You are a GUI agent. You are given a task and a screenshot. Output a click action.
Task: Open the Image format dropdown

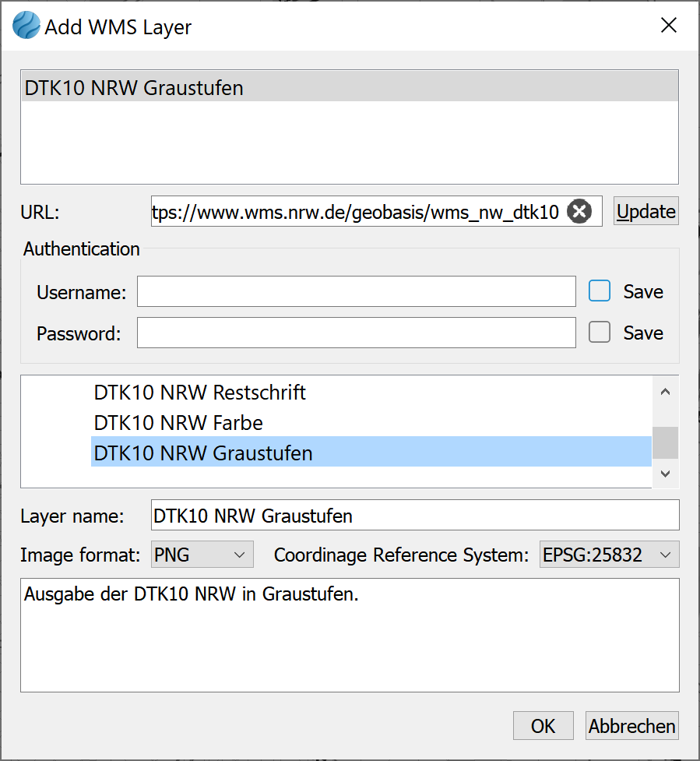[202, 555]
